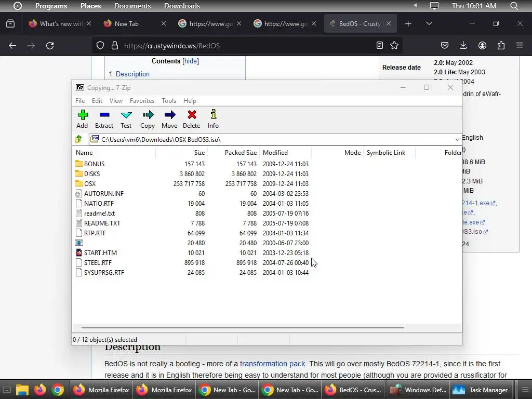This screenshot has height=399, width=532.
Task: Select the unnamed 20 480 byte file icon
Action: pos(79,243)
